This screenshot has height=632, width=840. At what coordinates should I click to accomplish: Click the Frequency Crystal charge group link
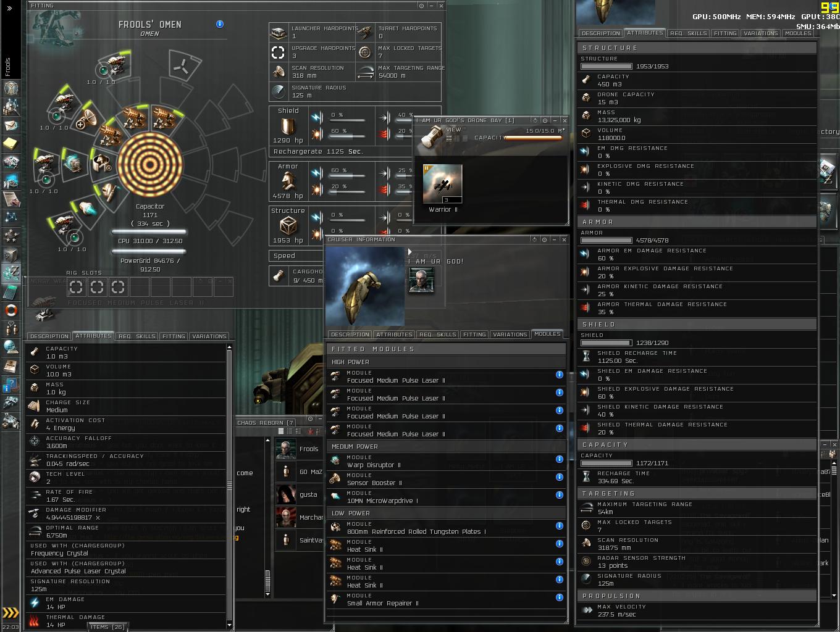click(x=60, y=554)
